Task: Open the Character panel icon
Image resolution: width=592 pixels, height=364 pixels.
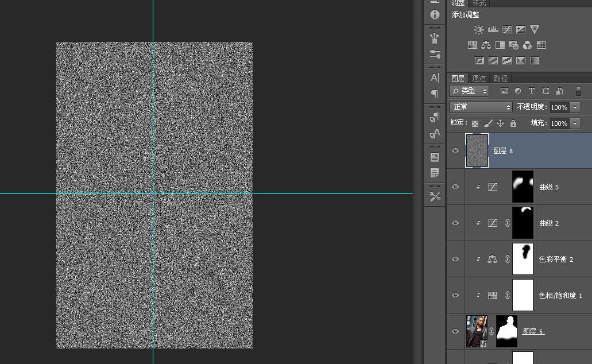Action: pos(435,78)
